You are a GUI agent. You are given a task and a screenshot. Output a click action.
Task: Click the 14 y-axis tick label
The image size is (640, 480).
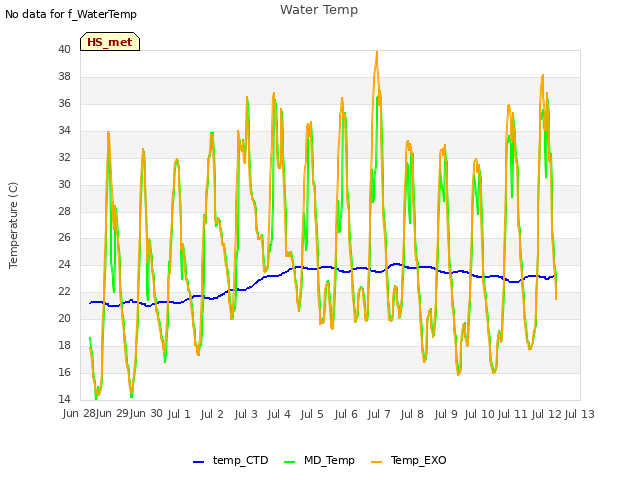[64, 399]
